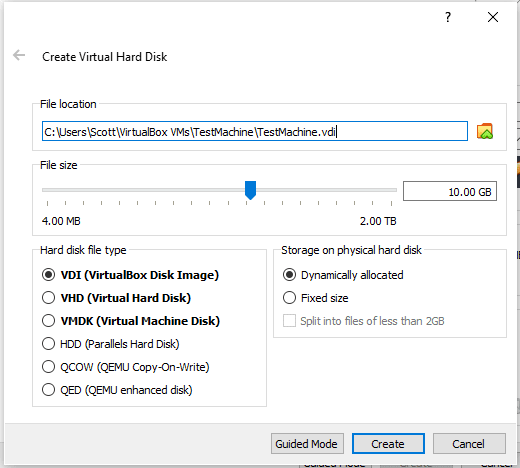Click the Hard disk file type label
The width and height of the screenshot is (520, 468).
pos(83,250)
